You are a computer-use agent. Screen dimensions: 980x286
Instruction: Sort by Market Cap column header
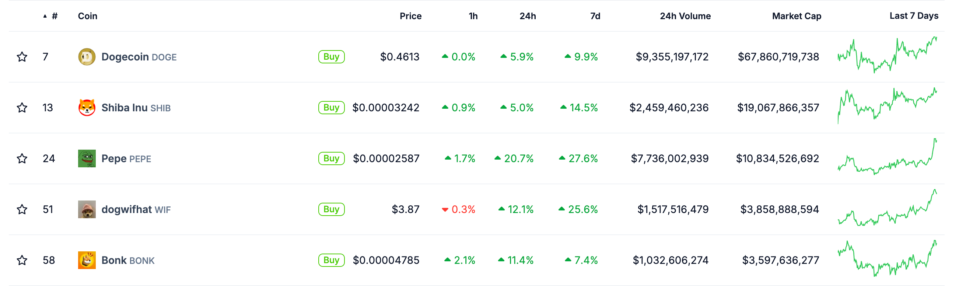pos(796,16)
